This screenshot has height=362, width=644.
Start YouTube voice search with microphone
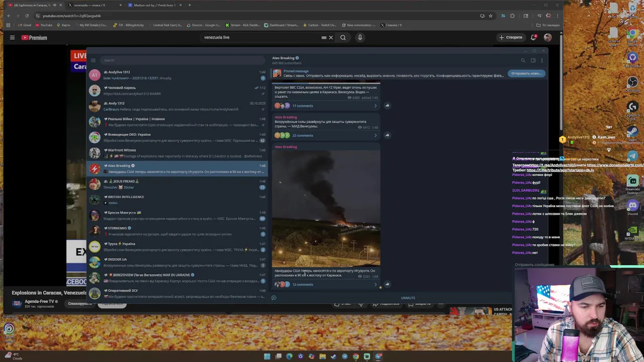360,37
